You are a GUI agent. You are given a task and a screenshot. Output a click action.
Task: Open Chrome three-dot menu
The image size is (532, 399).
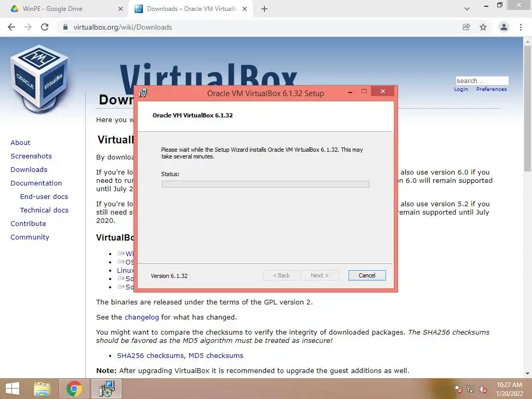tap(521, 27)
